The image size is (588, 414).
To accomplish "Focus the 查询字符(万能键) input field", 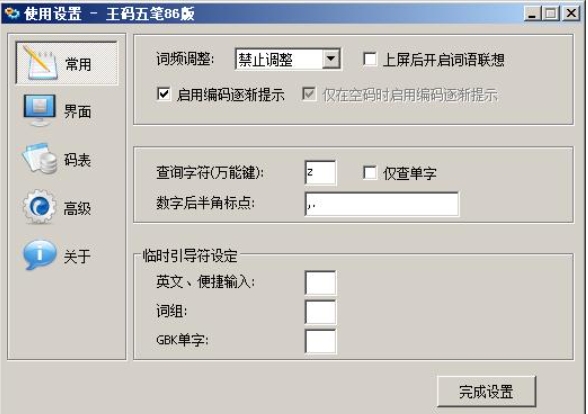I will coord(321,172).
